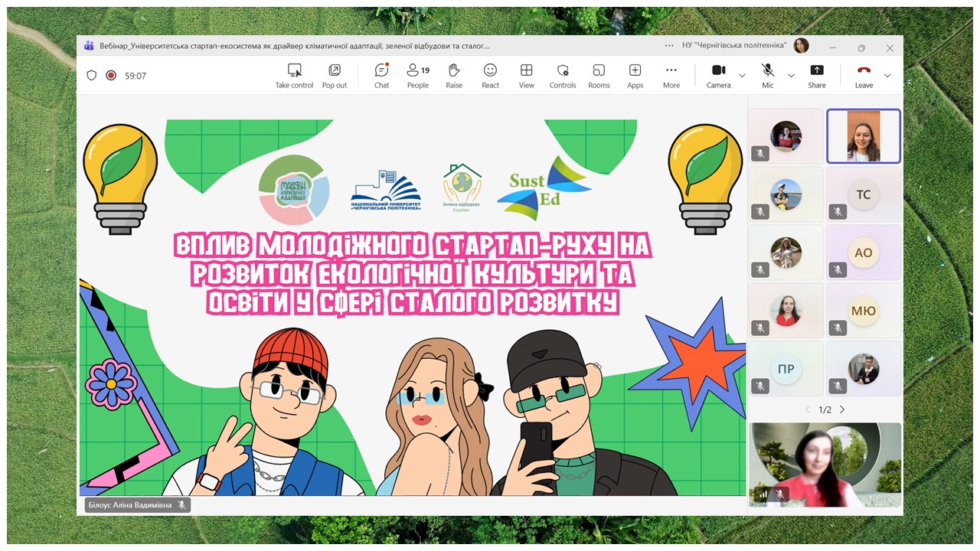Expand the Leave options arrow
Viewport: 980px width, 551px height.
(887, 76)
